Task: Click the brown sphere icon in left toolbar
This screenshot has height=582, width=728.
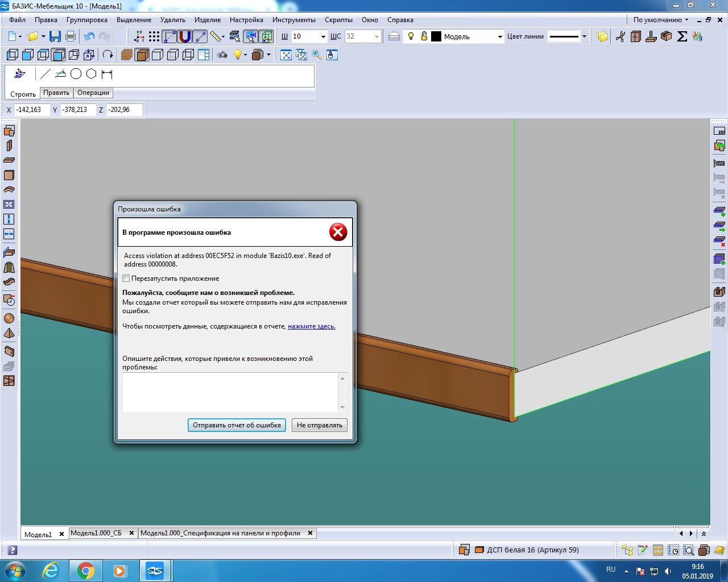Action: point(9,318)
